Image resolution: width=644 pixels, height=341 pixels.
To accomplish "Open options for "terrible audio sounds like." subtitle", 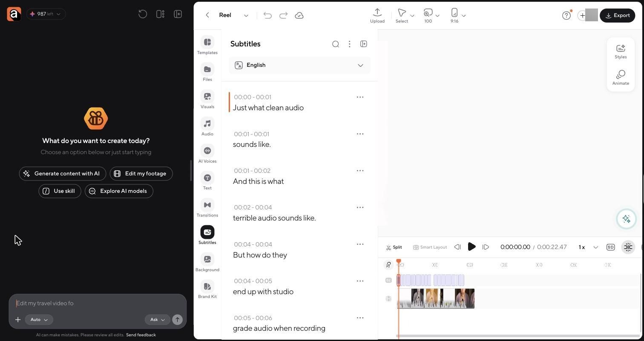I will pyautogui.click(x=360, y=207).
